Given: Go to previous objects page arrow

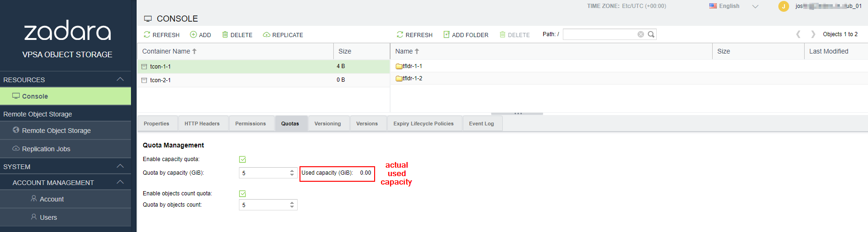Looking at the screenshot, I should tap(798, 34).
